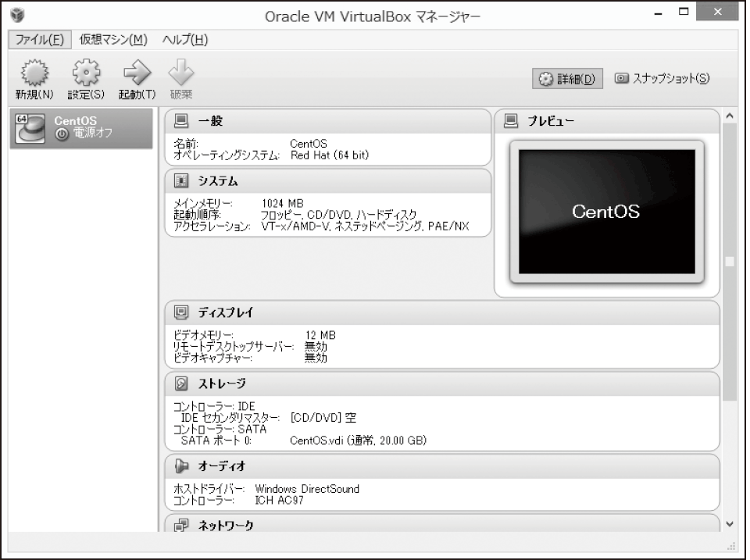Select the CentOS virtual machine entry
Viewport: 750px width, 560px height.
click(x=81, y=128)
